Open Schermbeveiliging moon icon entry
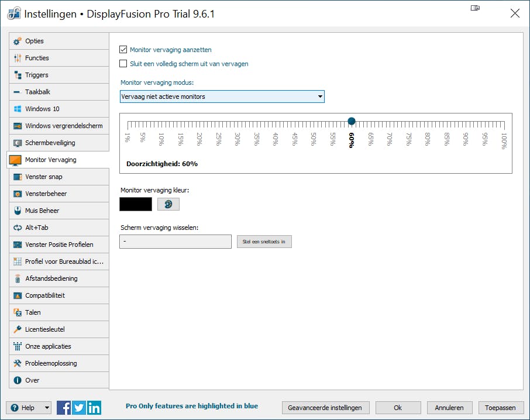Viewport: 530px width, 420px height. (x=17, y=143)
